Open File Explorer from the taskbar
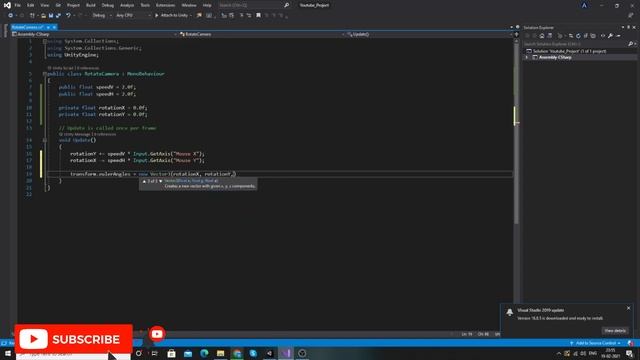Viewport: 640px width, 360px height. click(220, 353)
